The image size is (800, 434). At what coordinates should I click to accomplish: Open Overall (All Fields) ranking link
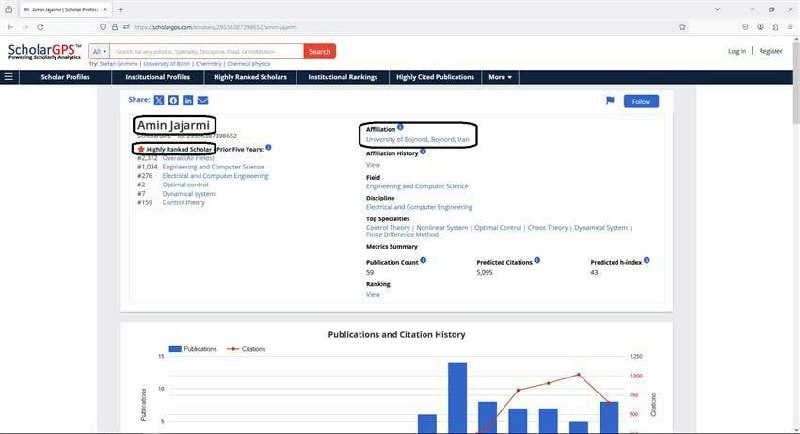[188, 158]
